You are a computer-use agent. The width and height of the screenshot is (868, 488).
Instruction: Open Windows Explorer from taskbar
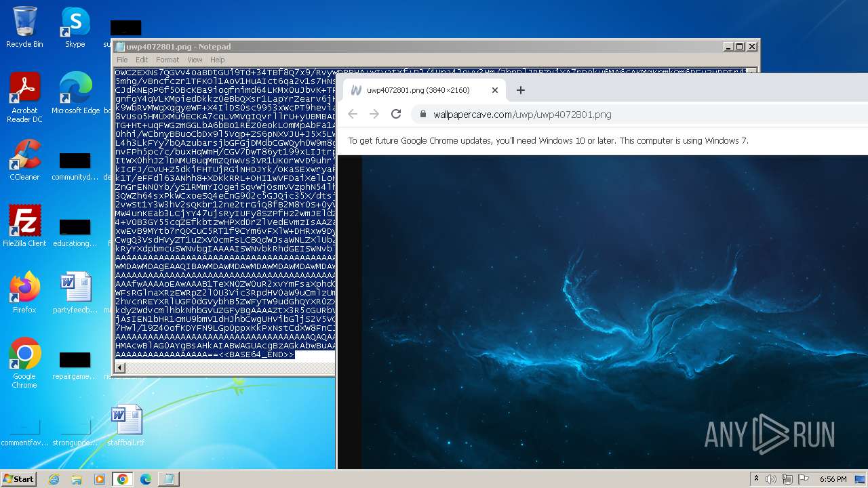pyautogui.click(x=77, y=479)
